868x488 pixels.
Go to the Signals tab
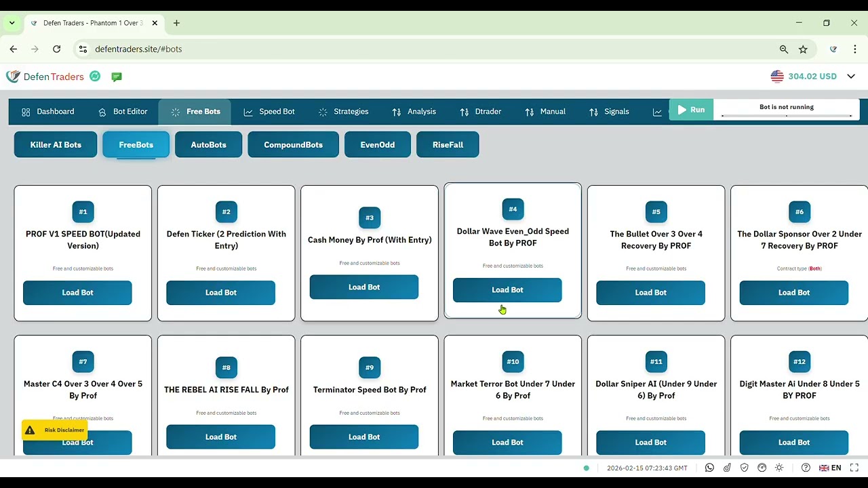tap(609, 112)
